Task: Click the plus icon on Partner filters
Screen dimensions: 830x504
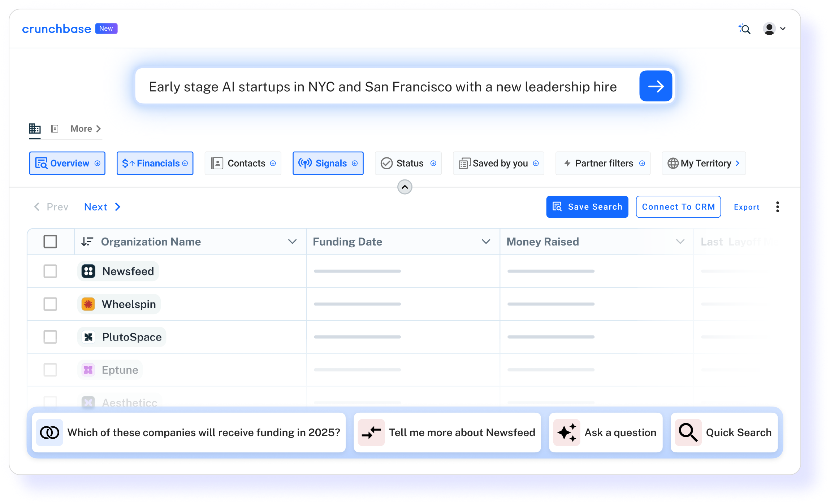Action: pyautogui.click(x=642, y=163)
